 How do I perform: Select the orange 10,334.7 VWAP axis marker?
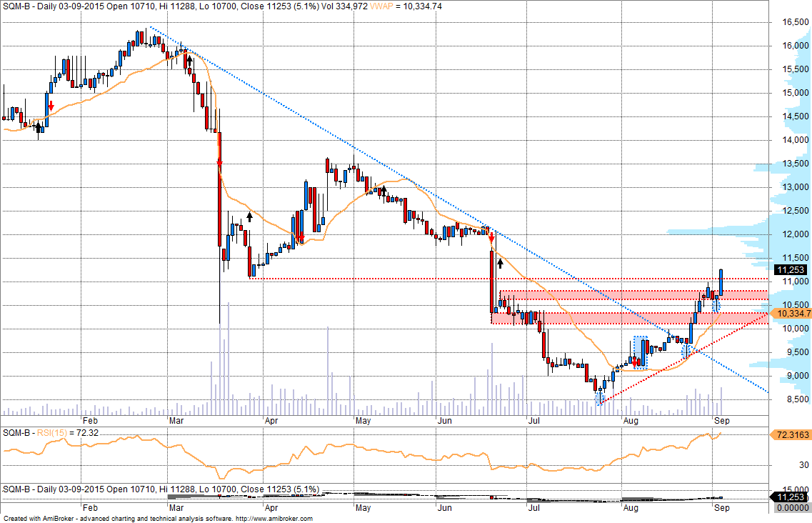(792, 314)
